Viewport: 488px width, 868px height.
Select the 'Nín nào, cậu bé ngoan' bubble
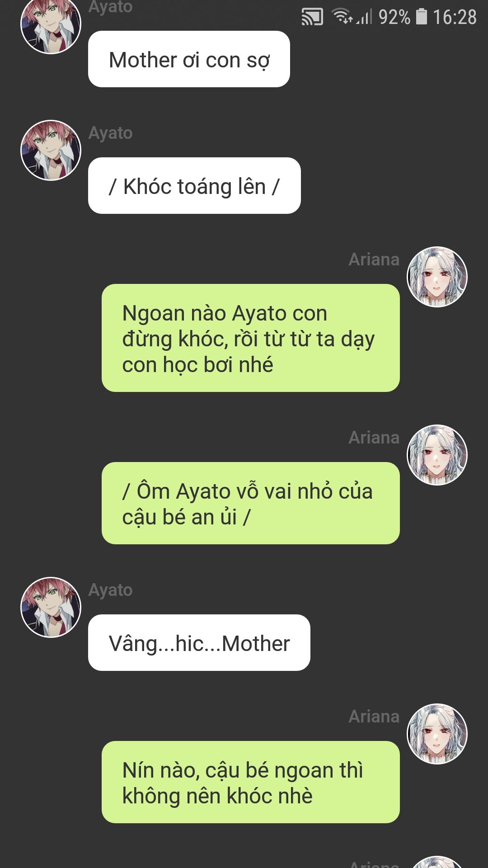coord(251,782)
